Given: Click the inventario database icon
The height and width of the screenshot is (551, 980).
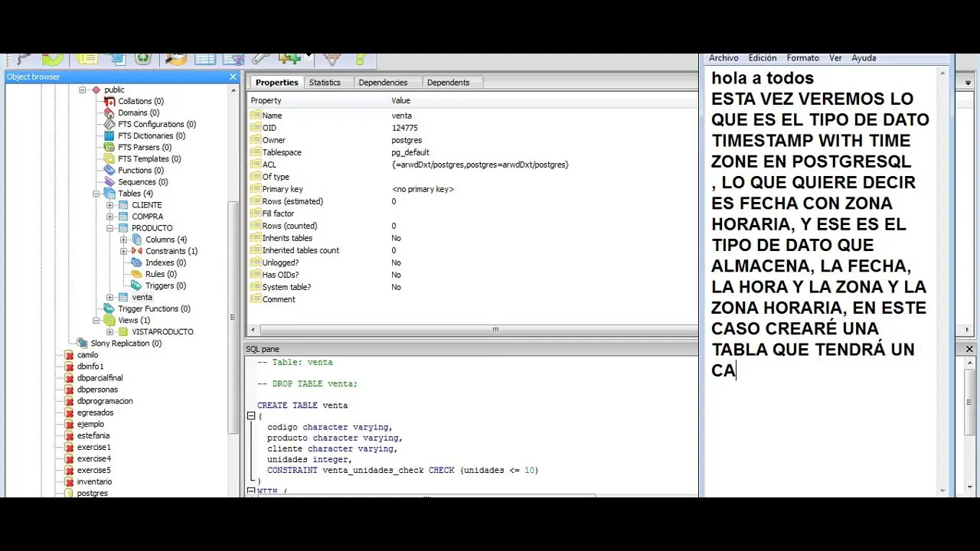Looking at the screenshot, I should pyautogui.click(x=69, y=481).
